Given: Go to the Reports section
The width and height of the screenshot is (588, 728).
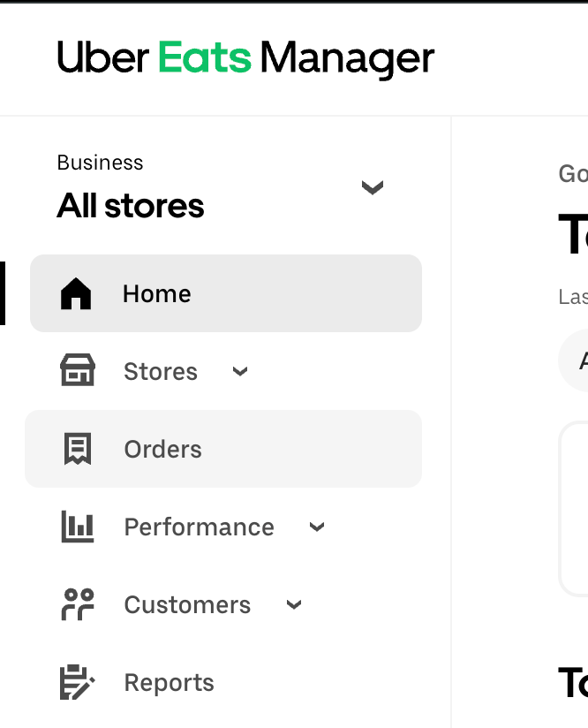Looking at the screenshot, I should (x=169, y=682).
